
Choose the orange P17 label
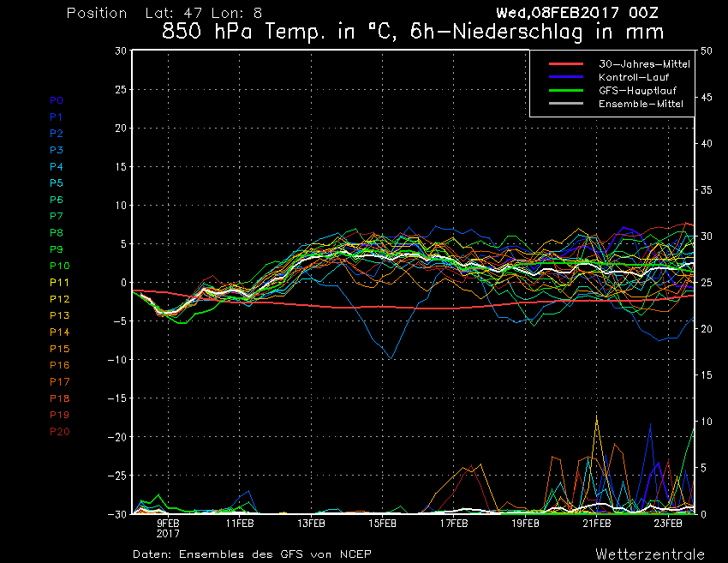(59, 382)
